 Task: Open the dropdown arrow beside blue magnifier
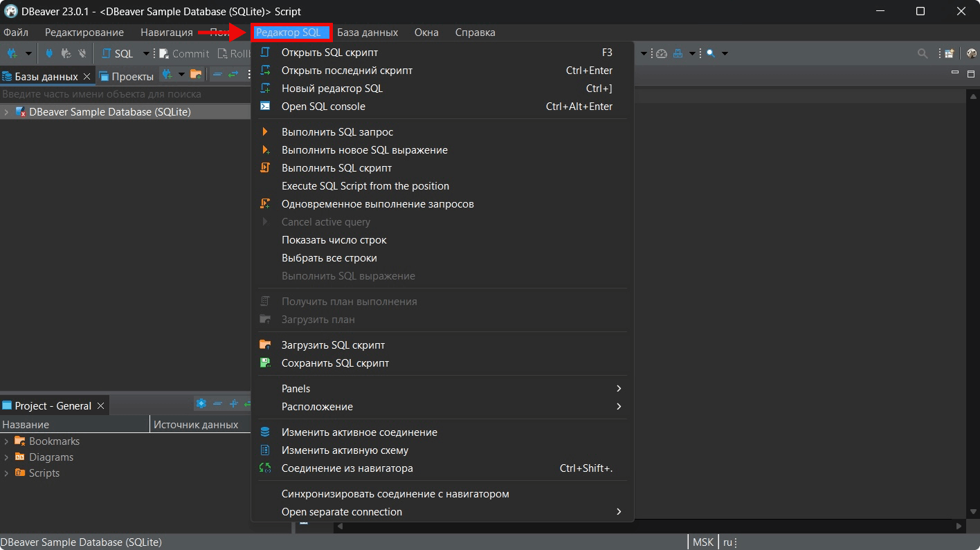click(725, 53)
